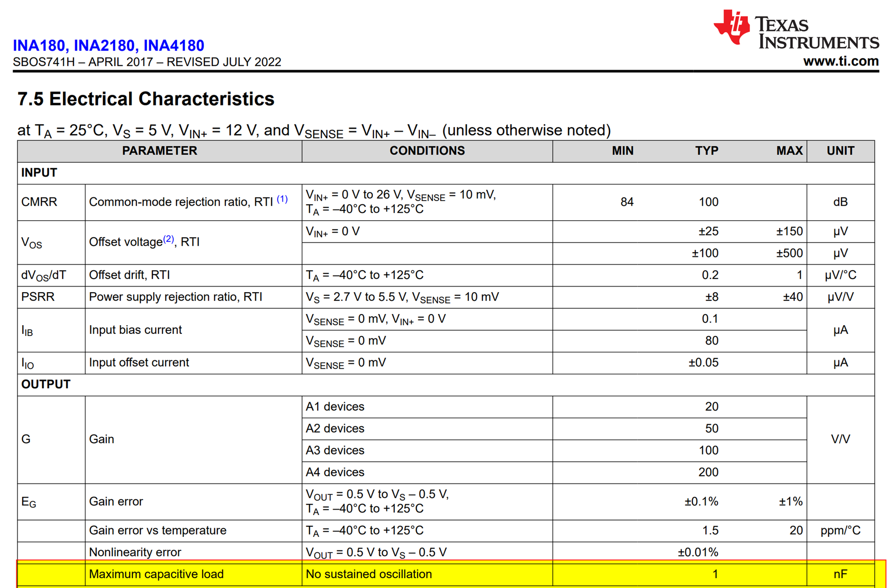Screen dimensions: 888x588
Task: Select the gain value 20
Action: (712, 406)
